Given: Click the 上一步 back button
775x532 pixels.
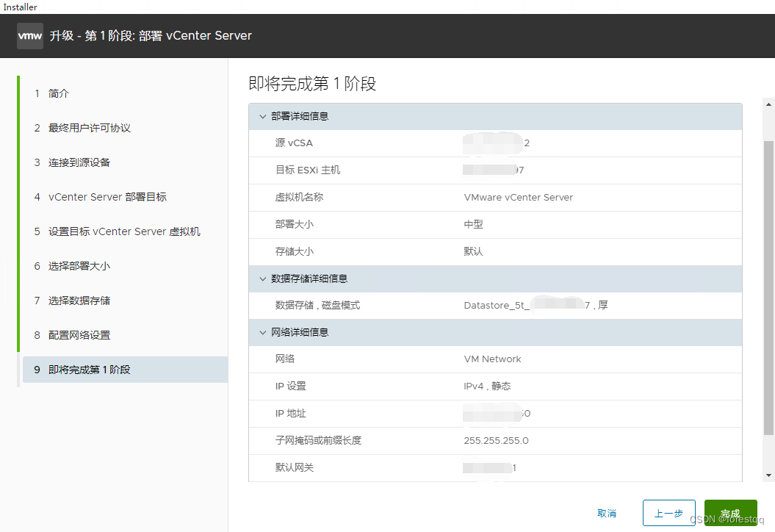Looking at the screenshot, I should coord(668,513).
